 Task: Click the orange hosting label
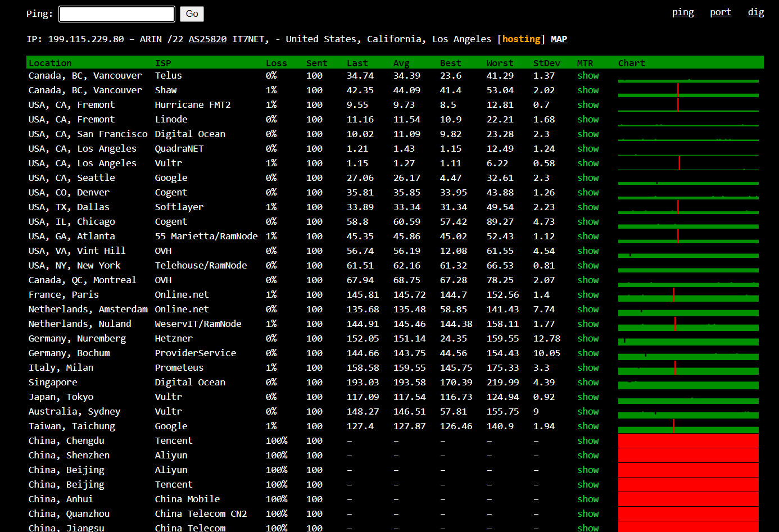(521, 39)
